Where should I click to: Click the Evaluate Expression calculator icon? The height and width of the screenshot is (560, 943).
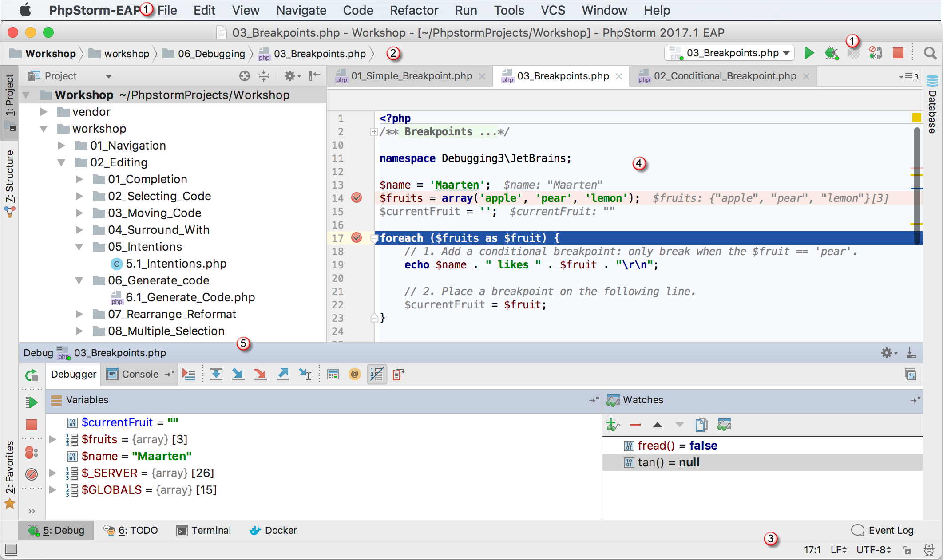click(x=333, y=374)
